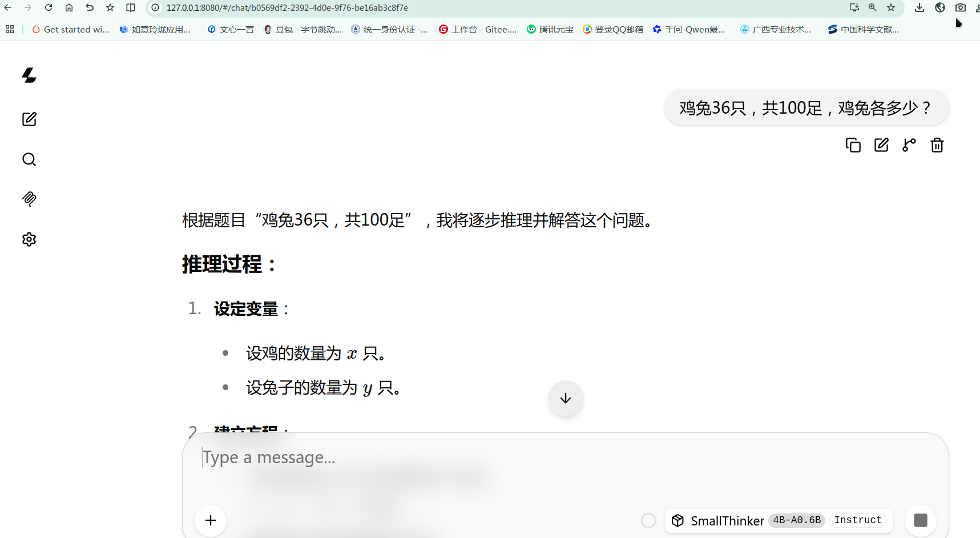The image size is (980, 538).
Task: Open attachments via the paperclip sidebar icon
Action: (29, 199)
